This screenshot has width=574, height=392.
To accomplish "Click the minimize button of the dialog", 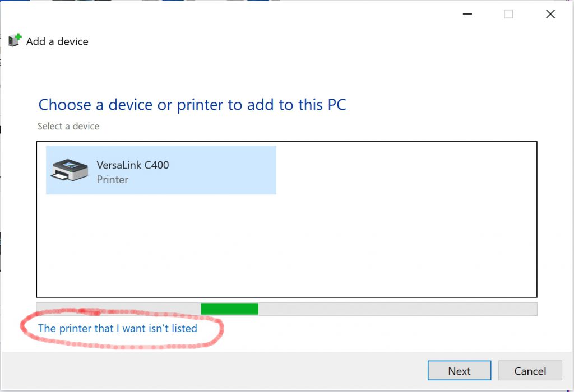I will click(467, 14).
